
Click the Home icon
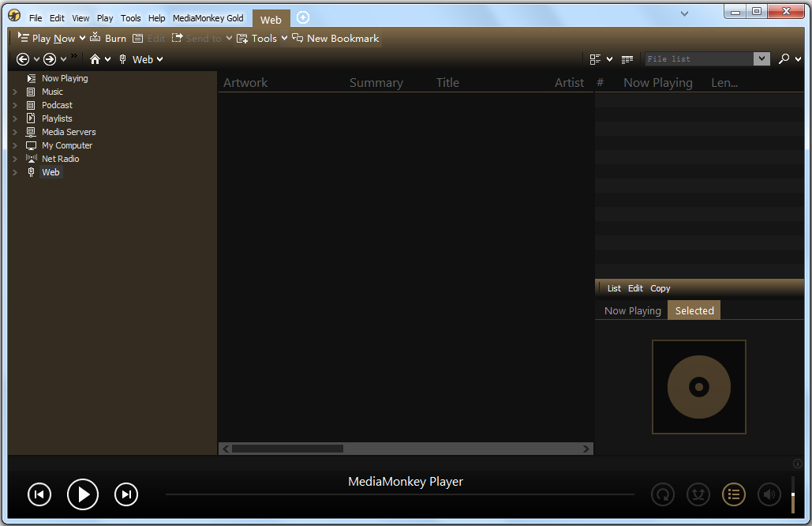coord(95,59)
